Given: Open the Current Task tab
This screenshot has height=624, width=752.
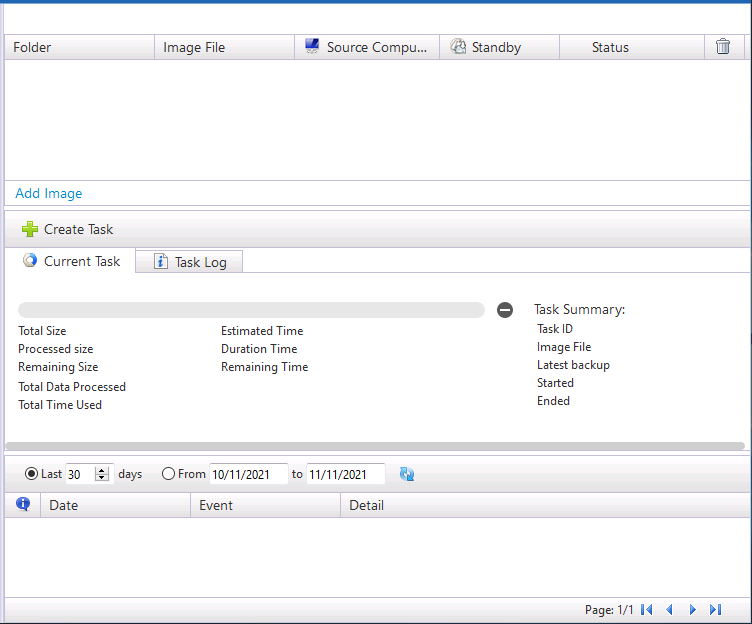Looking at the screenshot, I should coord(71,261).
